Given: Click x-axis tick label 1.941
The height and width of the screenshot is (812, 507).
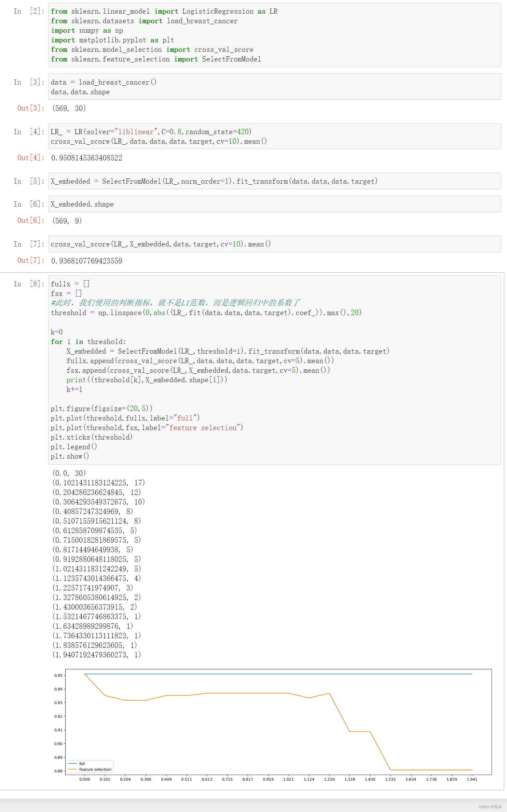Looking at the screenshot, I should [x=472, y=779].
